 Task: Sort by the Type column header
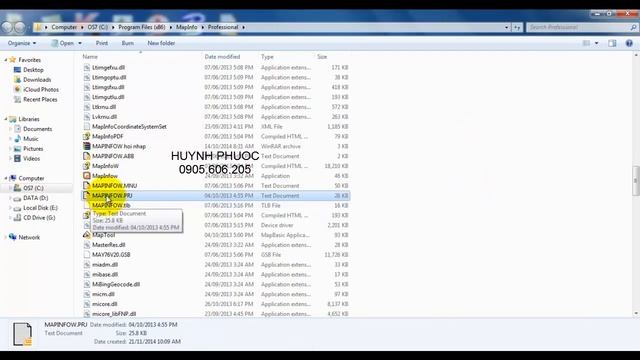(x=267, y=57)
